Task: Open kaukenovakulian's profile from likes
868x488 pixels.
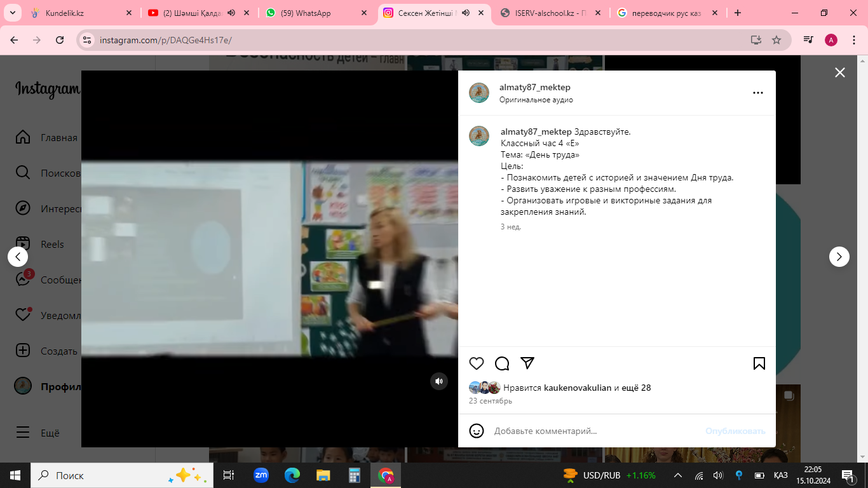Action: [578, 388]
